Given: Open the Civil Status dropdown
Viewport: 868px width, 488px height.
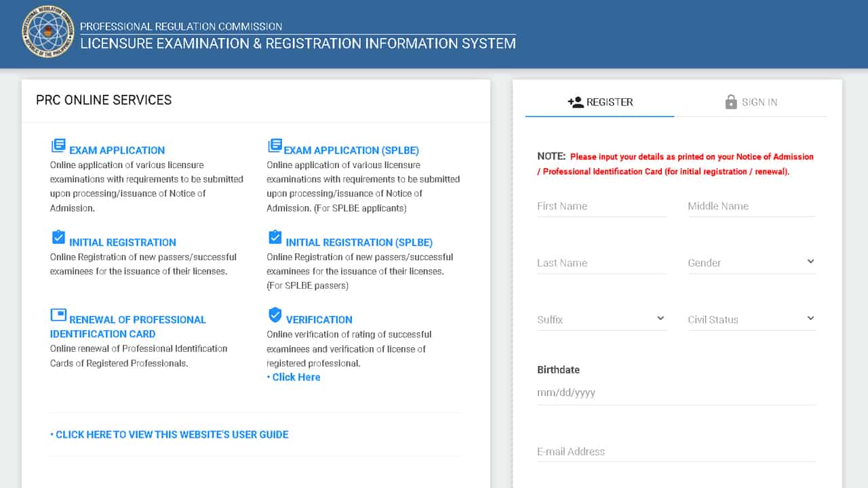Looking at the screenshot, I should (751, 319).
